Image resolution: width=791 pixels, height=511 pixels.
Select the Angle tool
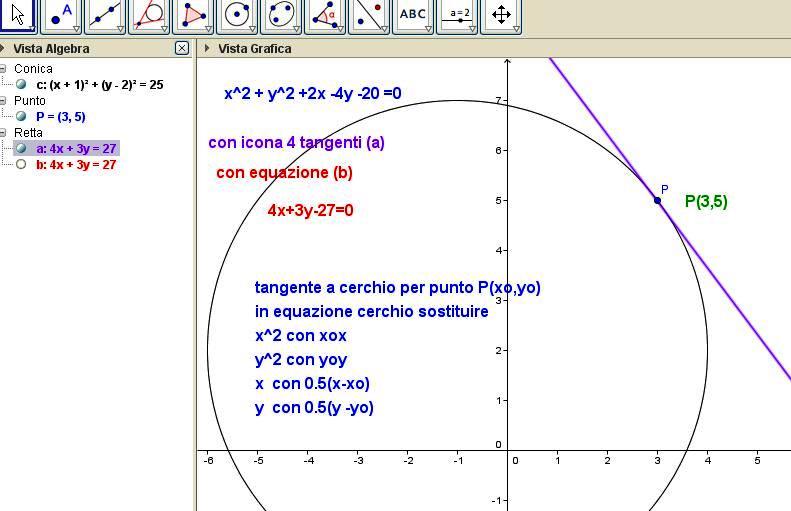tap(325, 15)
